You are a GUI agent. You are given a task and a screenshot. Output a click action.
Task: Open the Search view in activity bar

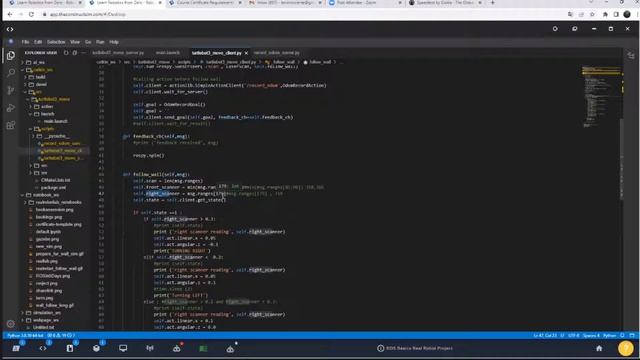[11, 73]
